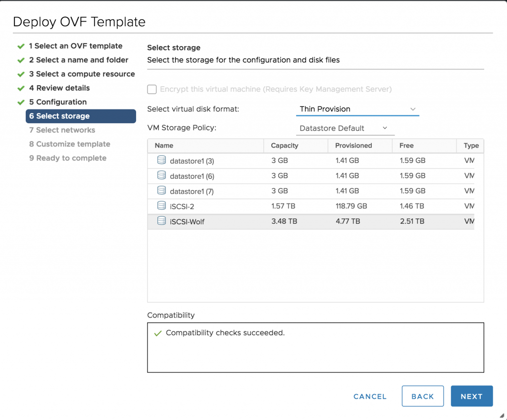Click the 2.51 TB free cell
Image resolution: width=507 pixels, height=420 pixels.
(412, 221)
